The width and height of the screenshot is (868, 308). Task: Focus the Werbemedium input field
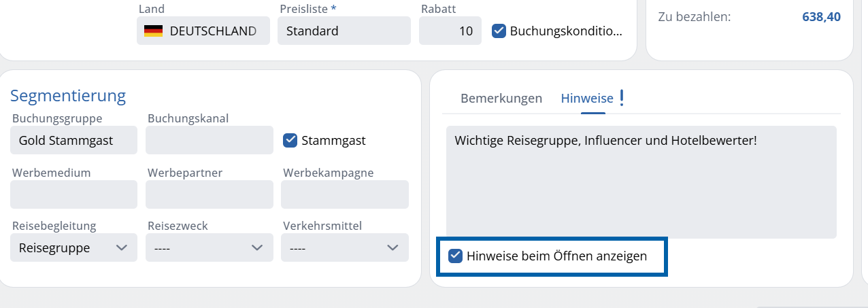point(73,194)
